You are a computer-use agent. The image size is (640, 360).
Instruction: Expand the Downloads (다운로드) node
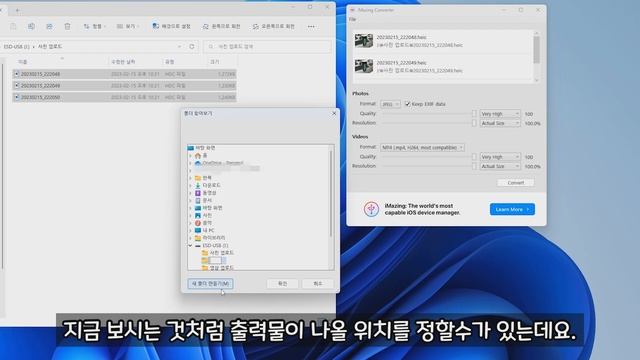190,185
